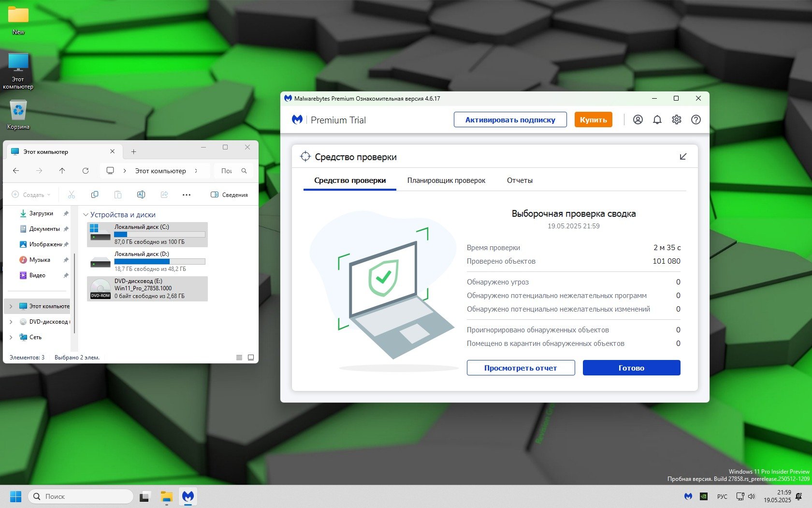Viewport: 812px width, 508px height.
Task: Switch to the Планировщик проверок tab
Action: 446,180
